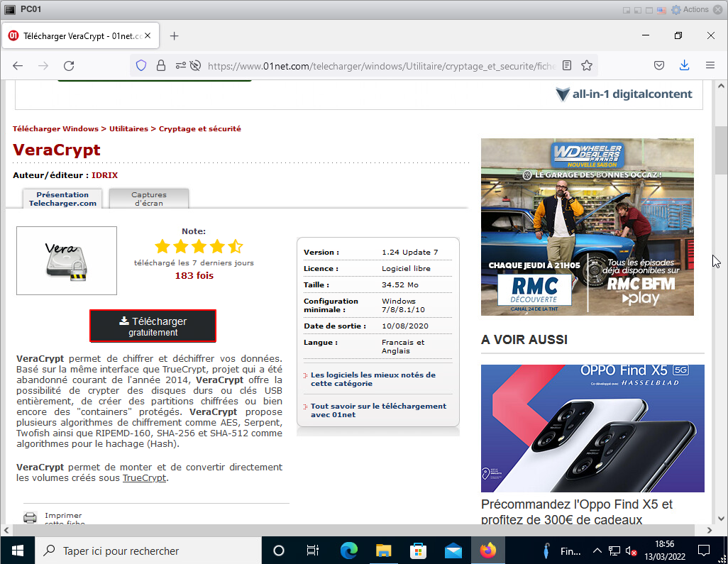728x564 pixels.
Task: Show hidden system tray icons chevron
Action: tap(597, 551)
